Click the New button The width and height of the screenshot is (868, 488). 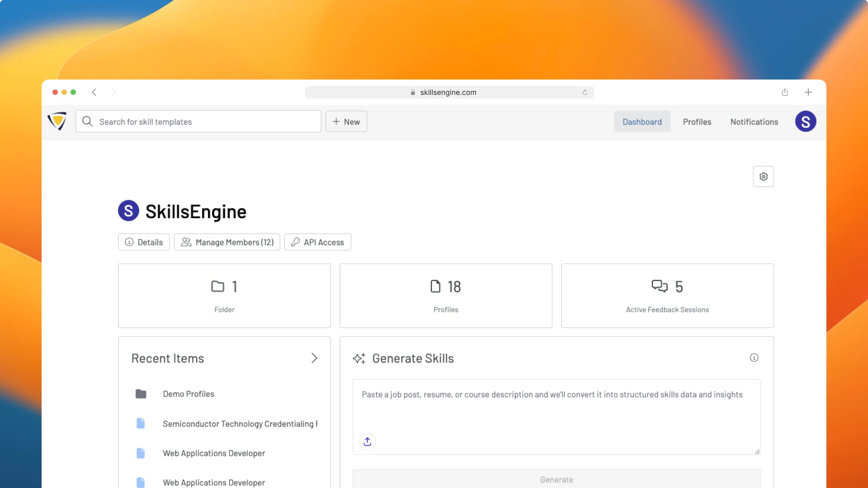[x=346, y=122]
